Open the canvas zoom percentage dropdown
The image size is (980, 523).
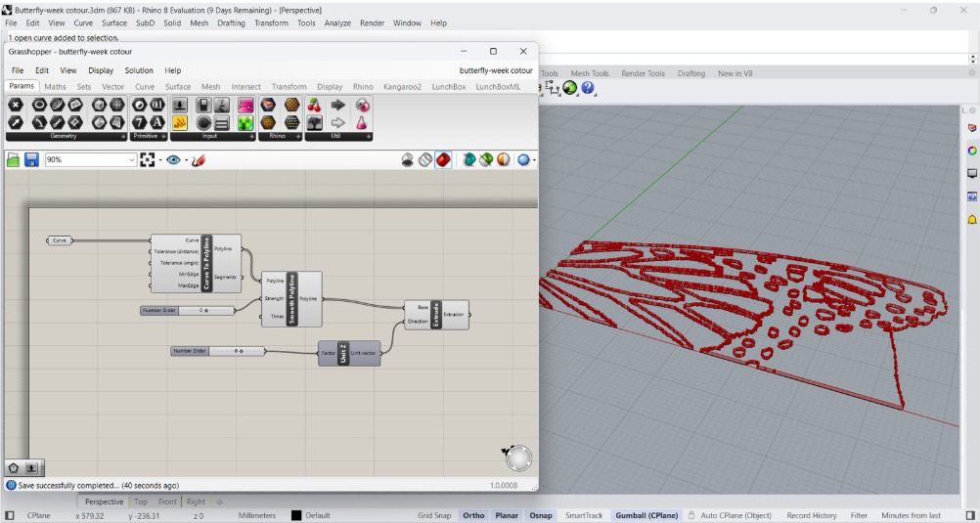pos(133,160)
